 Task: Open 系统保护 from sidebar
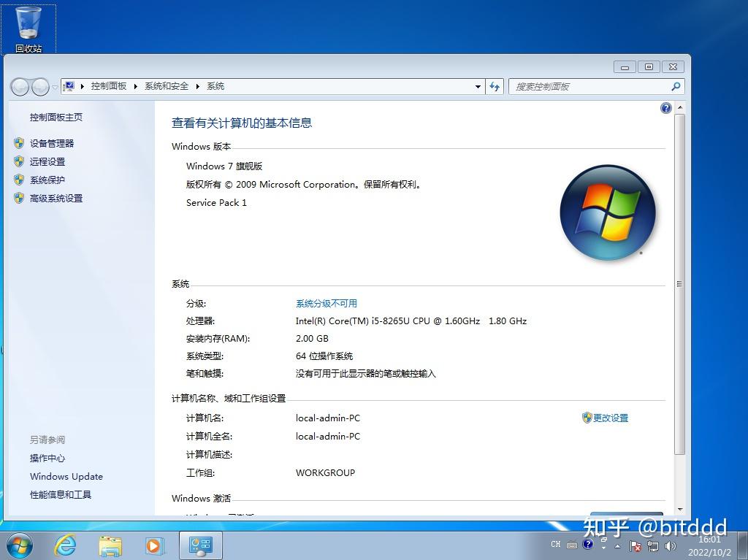coord(47,180)
